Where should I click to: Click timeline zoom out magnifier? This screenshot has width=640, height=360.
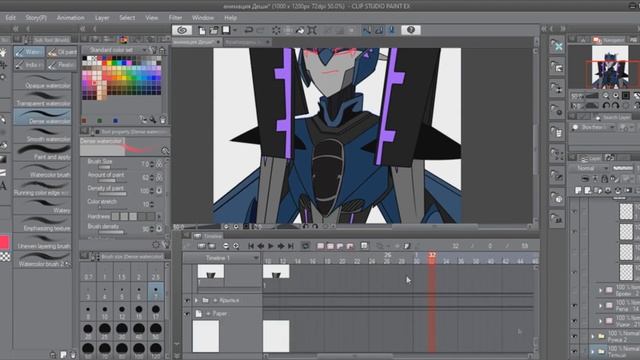tap(226, 246)
